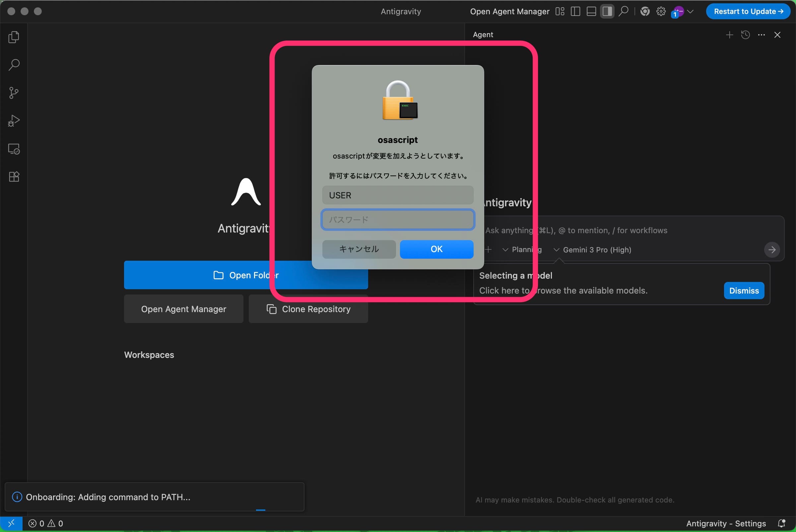Select the Run and Debug icon
The height and width of the screenshot is (532, 796).
(x=14, y=120)
